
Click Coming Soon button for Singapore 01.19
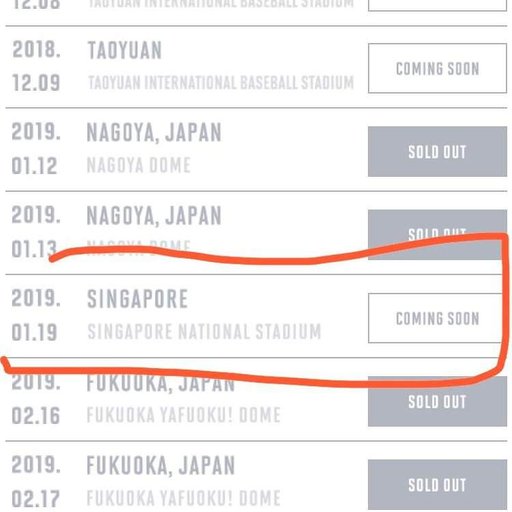[435, 318]
